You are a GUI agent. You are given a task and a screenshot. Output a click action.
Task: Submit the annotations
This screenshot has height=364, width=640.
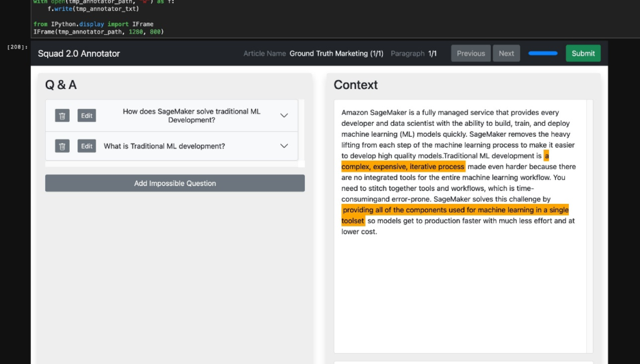[x=583, y=54]
